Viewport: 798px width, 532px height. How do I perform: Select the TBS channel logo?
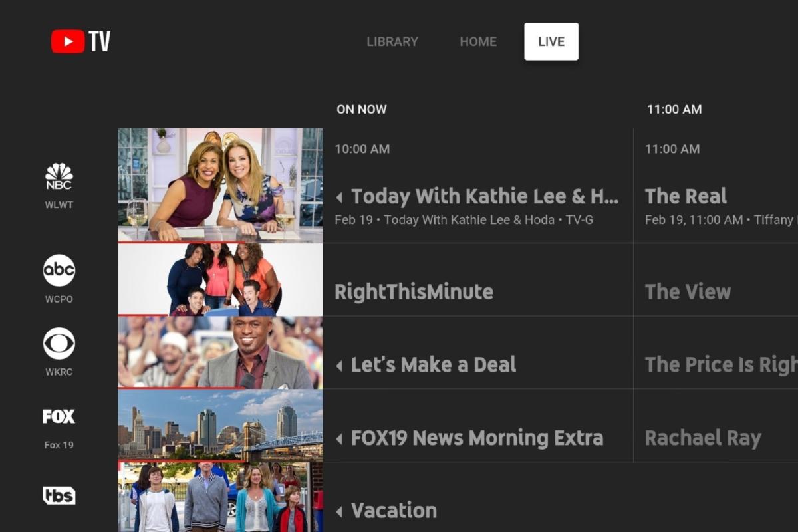coord(59,495)
